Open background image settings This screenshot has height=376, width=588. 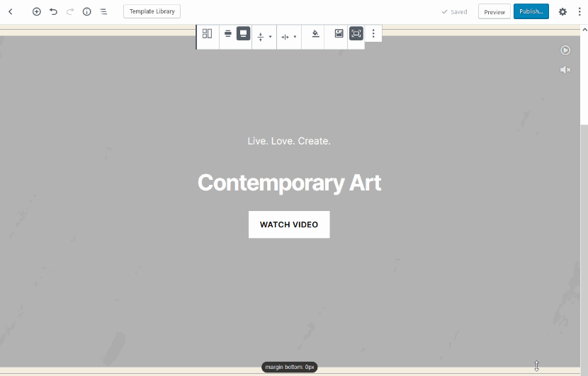[x=339, y=34]
